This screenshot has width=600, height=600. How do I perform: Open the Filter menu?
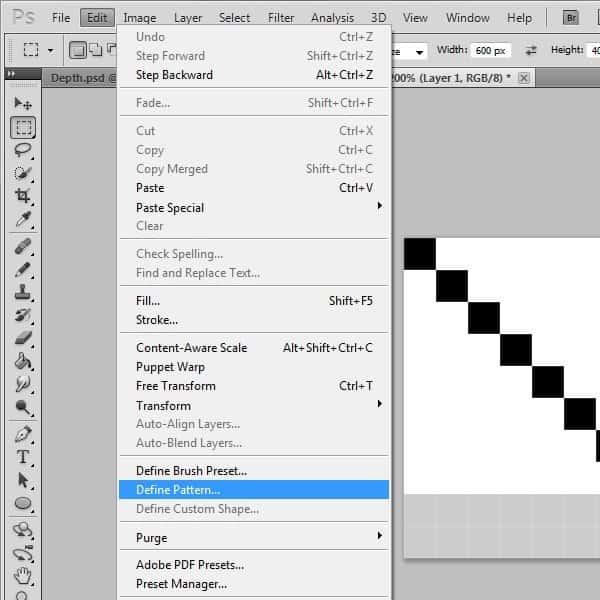(281, 18)
